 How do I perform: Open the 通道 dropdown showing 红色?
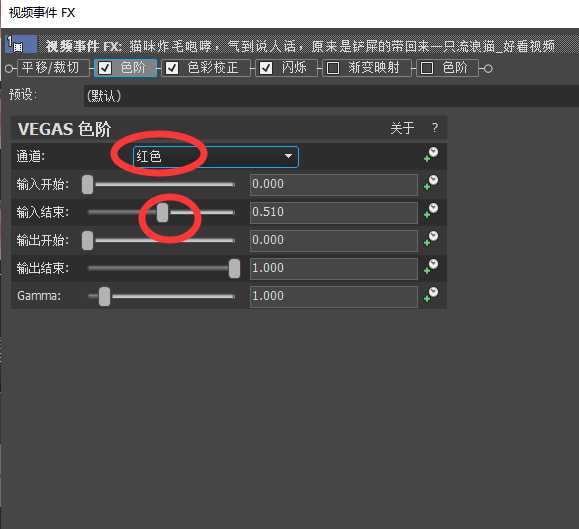(x=216, y=157)
